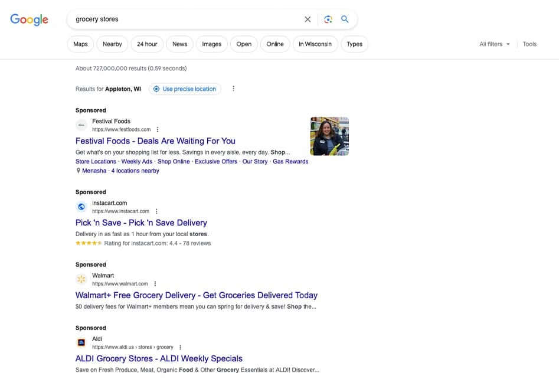559x392 pixels.
Task: Click the magnifying glass search icon
Action: pos(345,19)
